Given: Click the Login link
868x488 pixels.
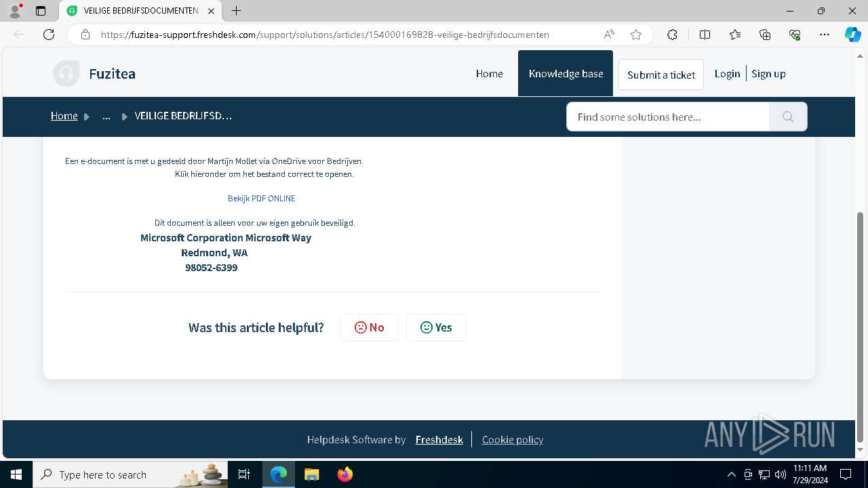Looking at the screenshot, I should point(727,74).
